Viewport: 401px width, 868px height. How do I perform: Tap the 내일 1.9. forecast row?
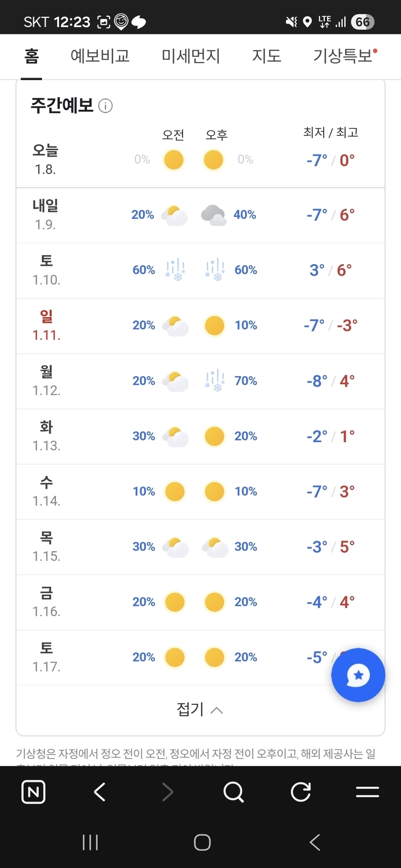(x=200, y=215)
